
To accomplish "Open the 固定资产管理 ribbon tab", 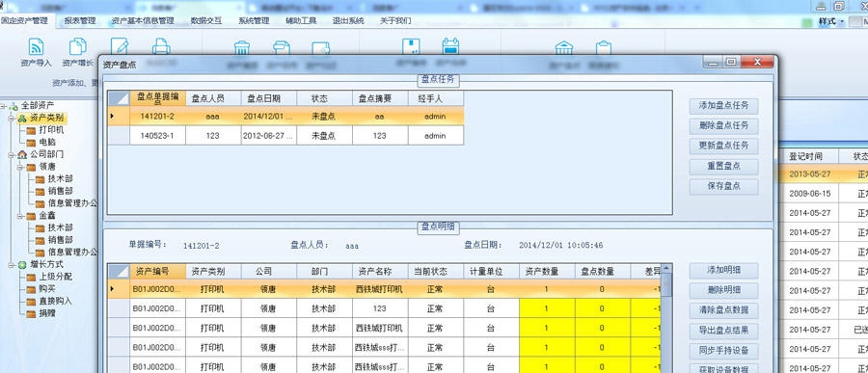I will pyautogui.click(x=24, y=21).
